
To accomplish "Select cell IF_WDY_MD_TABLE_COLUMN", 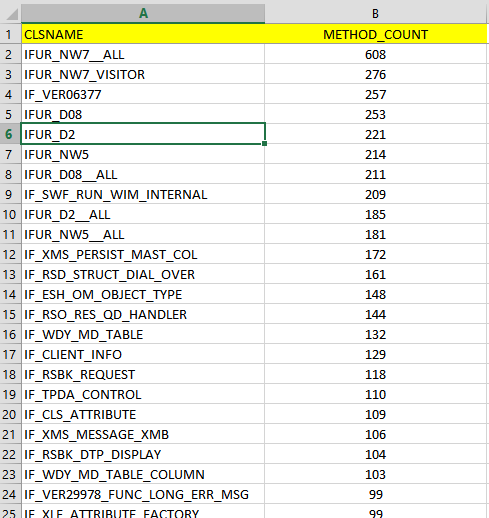I will tap(143, 474).
